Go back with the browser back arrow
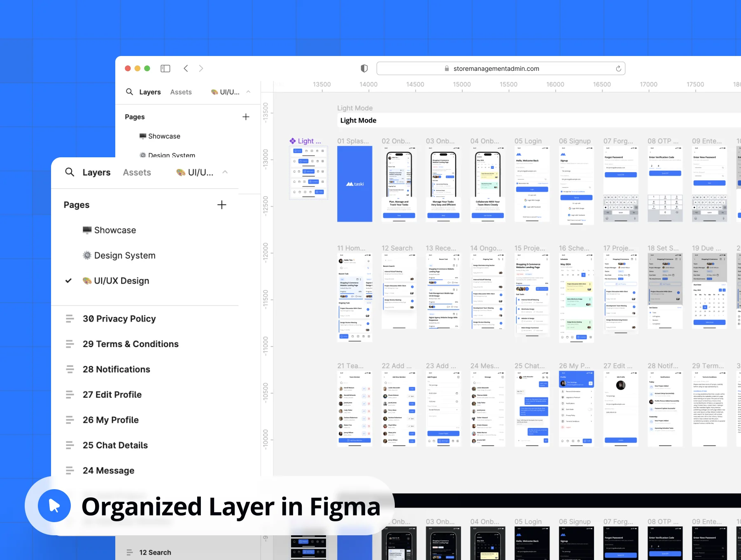Screen dimensions: 741x560 [x=186, y=68]
